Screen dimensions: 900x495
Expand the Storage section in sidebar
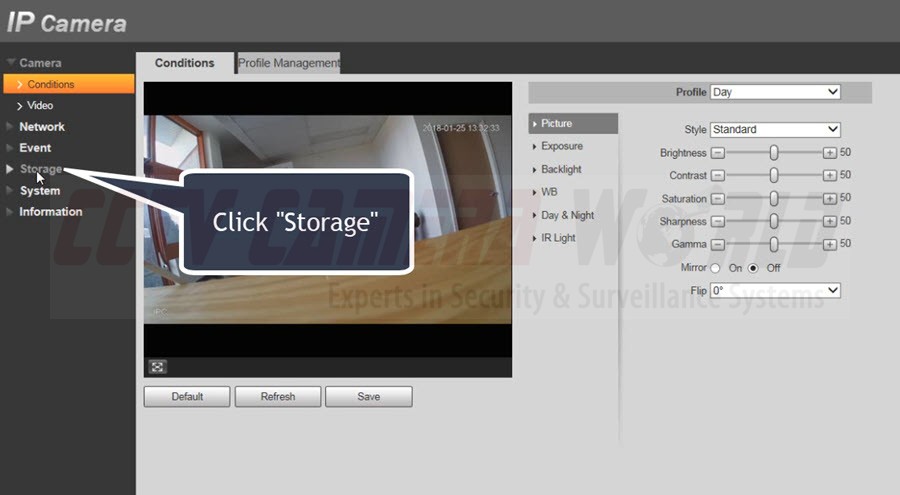pos(40,169)
